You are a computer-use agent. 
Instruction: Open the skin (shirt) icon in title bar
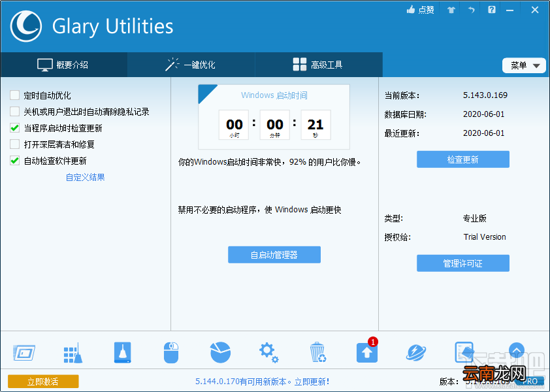tap(451, 10)
